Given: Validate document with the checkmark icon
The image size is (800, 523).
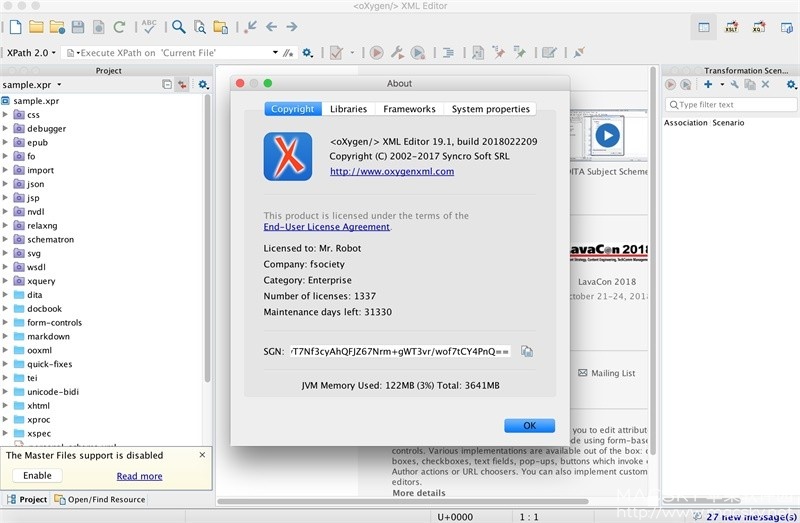Looking at the screenshot, I should point(336,53).
